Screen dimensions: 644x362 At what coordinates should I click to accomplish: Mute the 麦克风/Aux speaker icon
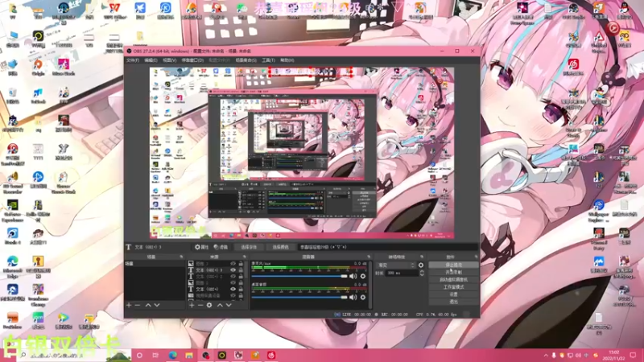(x=353, y=276)
